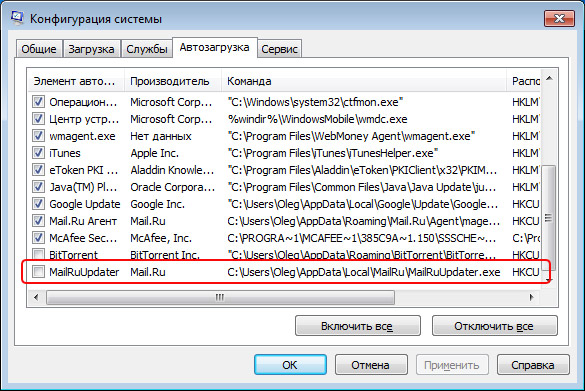This screenshot has width=585, height=391.
Task: Click the Включить все button
Action: coord(358,326)
